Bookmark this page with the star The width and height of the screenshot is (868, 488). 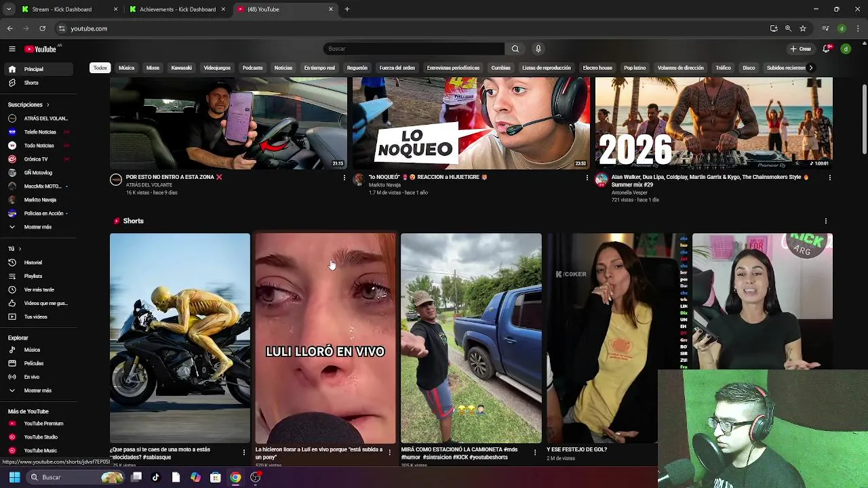pos(803,28)
